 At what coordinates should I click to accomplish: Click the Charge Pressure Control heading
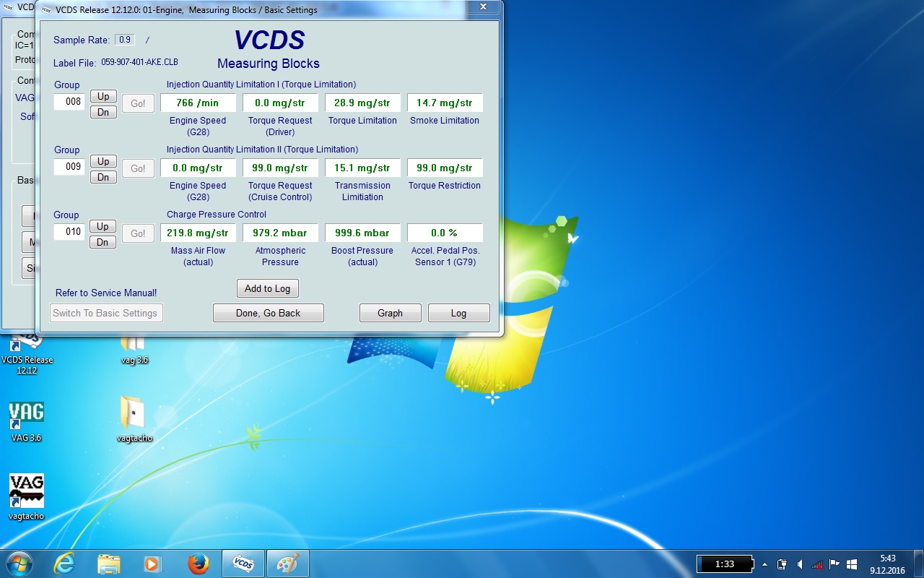217,215
